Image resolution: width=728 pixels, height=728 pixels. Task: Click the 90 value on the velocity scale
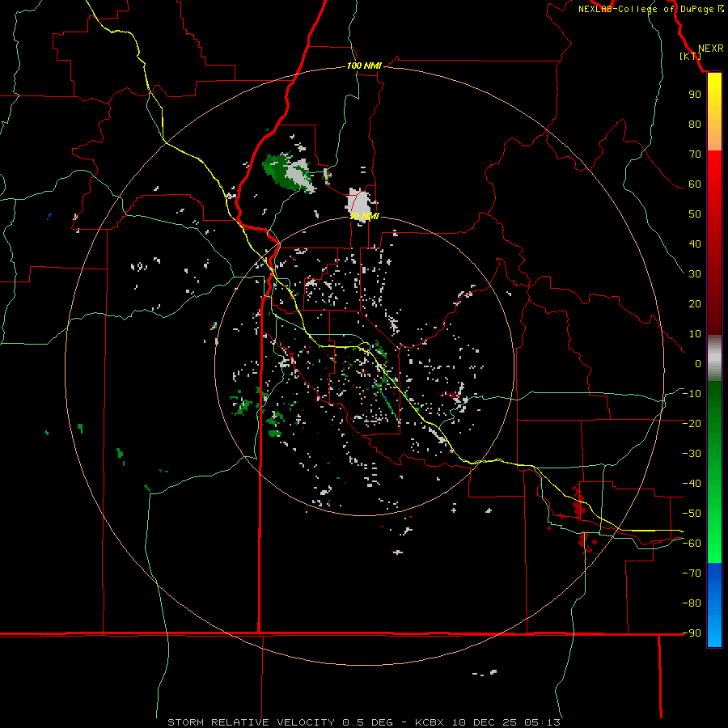tap(695, 95)
